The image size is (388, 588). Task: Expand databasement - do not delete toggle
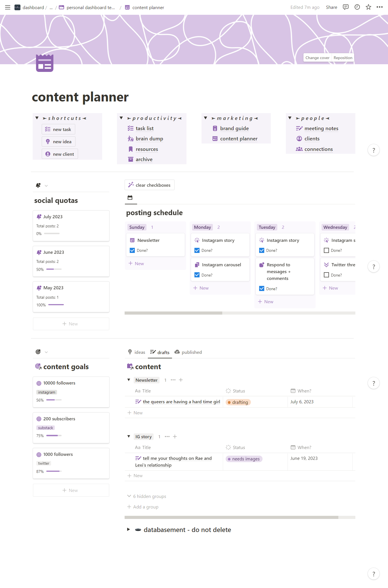pyautogui.click(x=129, y=529)
